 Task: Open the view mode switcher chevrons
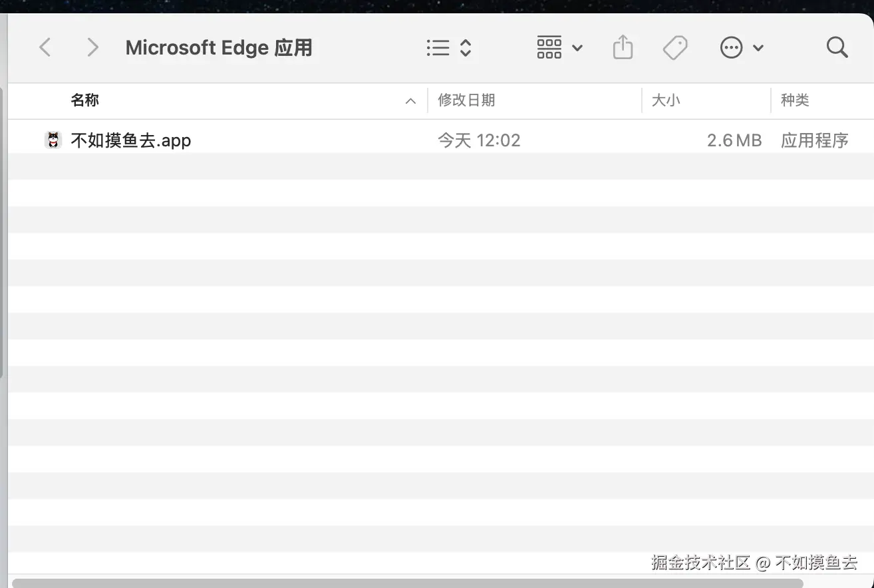click(x=466, y=48)
